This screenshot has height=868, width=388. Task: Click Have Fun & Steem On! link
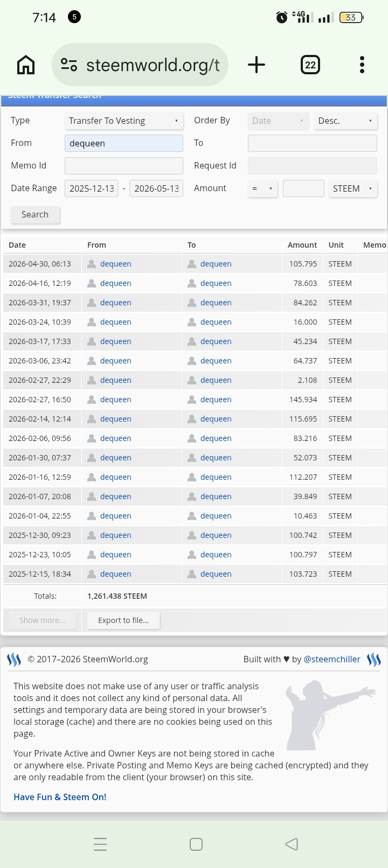(x=60, y=797)
